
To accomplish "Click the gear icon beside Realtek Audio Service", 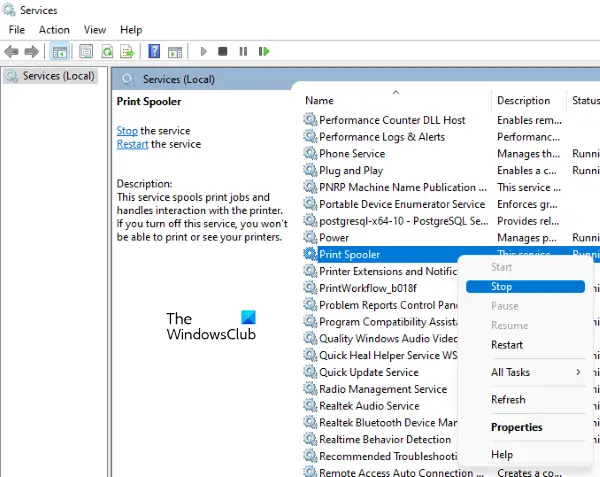I will click(310, 405).
